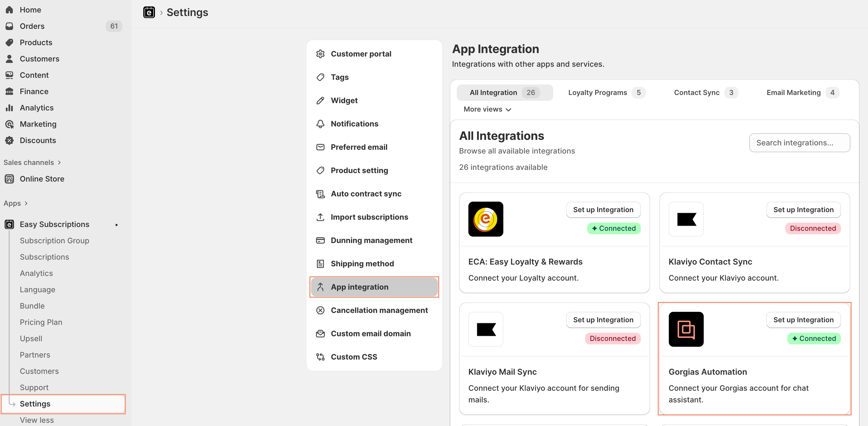868x426 pixels.
Task: Expand the More views dropdown
Action: pos(487,109)
